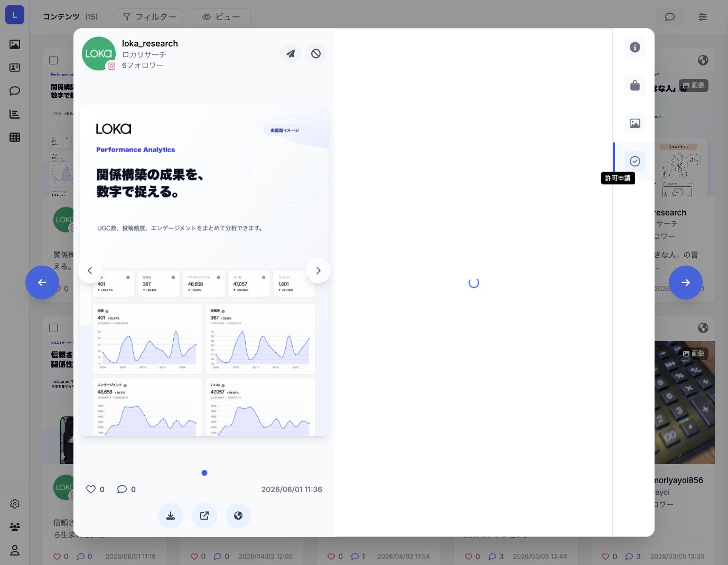
Task: Open settings gear in left sidebar
Action: 15,504
